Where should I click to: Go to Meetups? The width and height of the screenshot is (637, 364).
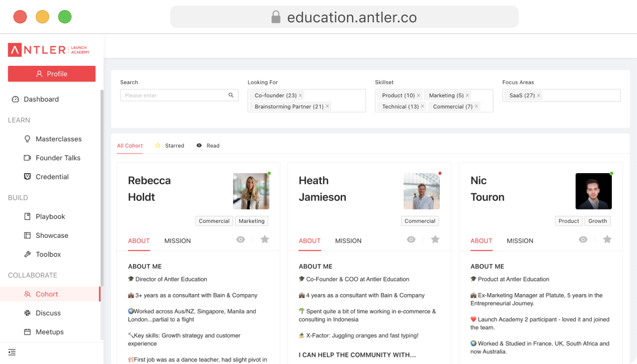[x=44, y=332]
